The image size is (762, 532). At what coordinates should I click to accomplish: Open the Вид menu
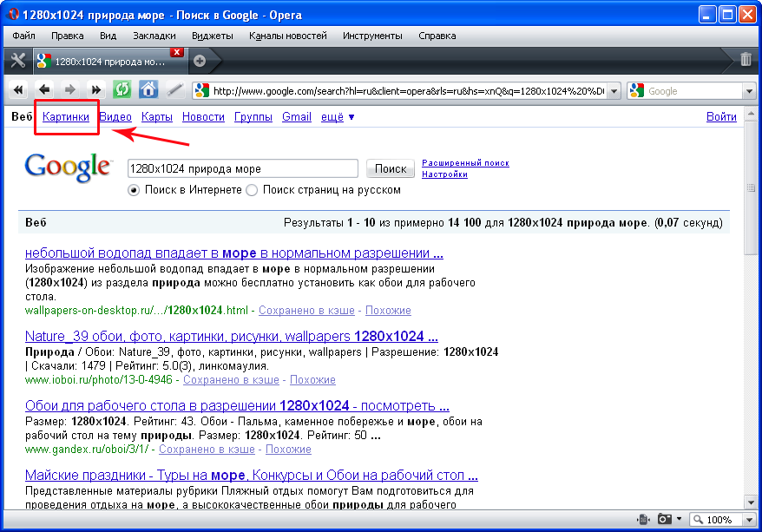click(x=108, y=36)
